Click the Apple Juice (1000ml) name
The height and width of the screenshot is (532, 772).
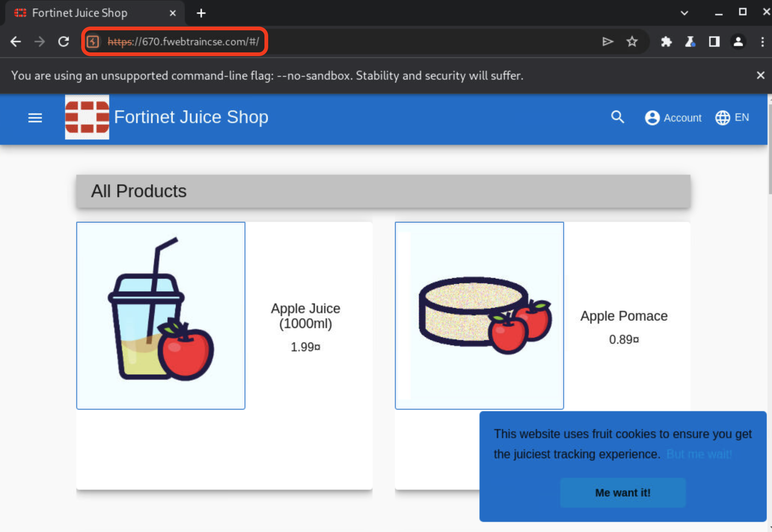pyautogui.click(x=306, y=316)
